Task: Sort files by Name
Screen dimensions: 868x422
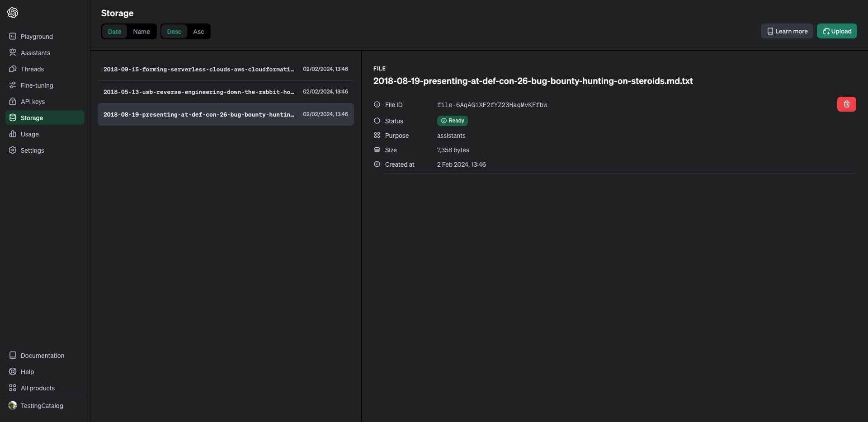Action: point(142,31)
